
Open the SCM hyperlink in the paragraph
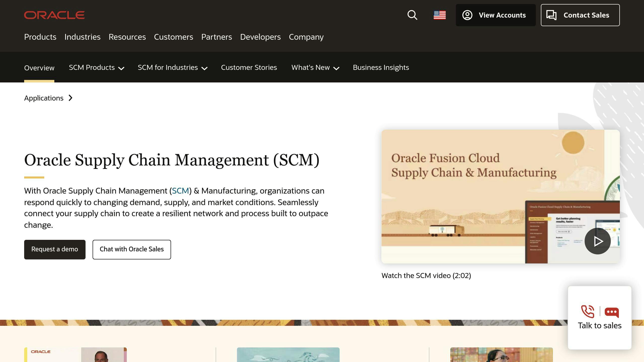tap(180, 191)
